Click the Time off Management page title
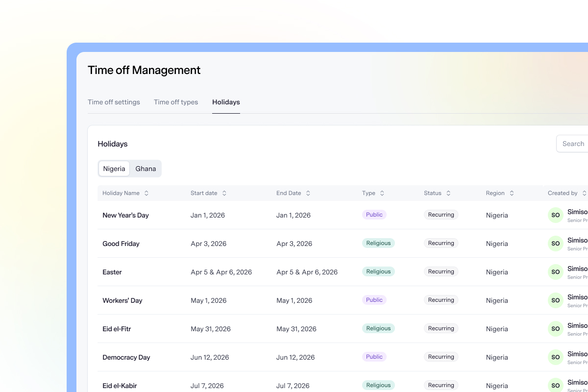The height and width of the screenshot is (392, 588). pos(144,70)
